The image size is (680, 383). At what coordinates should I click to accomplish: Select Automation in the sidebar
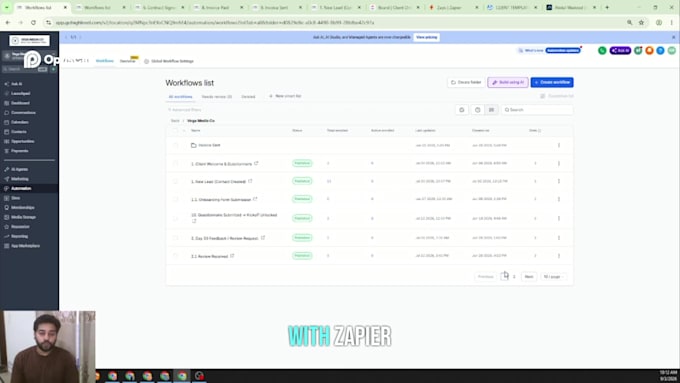(21, 188)
